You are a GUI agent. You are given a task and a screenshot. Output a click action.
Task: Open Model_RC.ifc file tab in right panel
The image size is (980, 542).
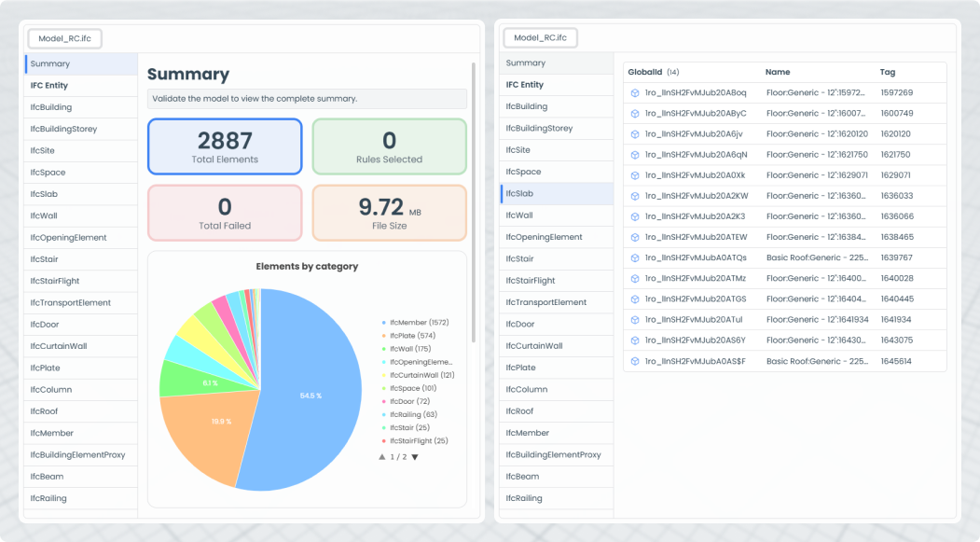click(540, 38)
